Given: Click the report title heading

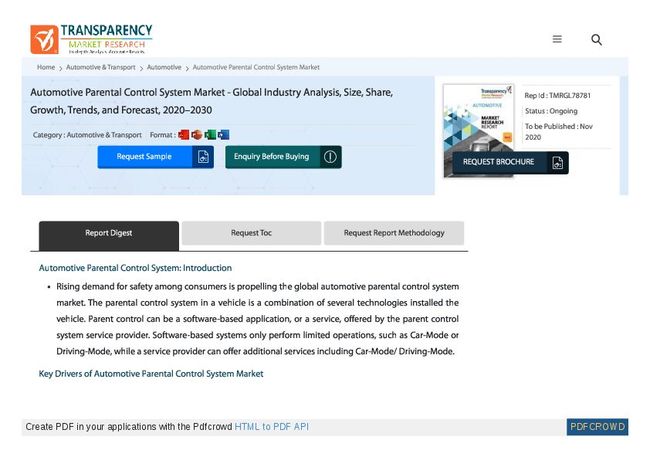Looking at the screenshot, I should click(211, 101).
